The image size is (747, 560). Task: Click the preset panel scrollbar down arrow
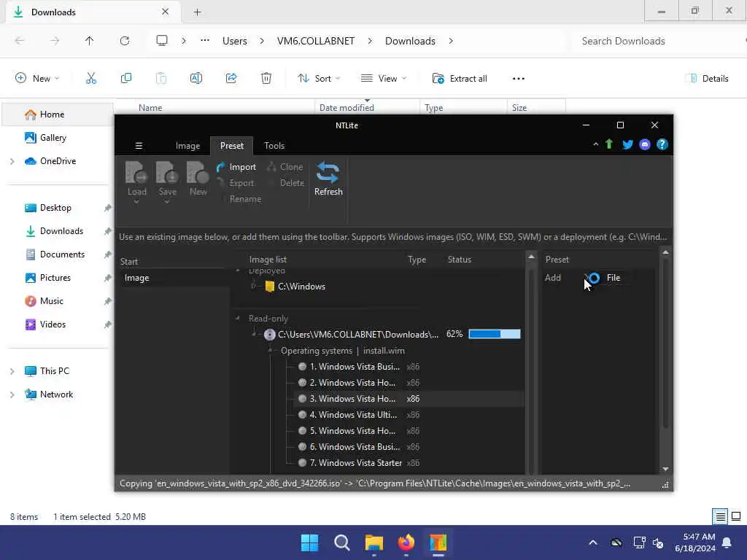665,469
